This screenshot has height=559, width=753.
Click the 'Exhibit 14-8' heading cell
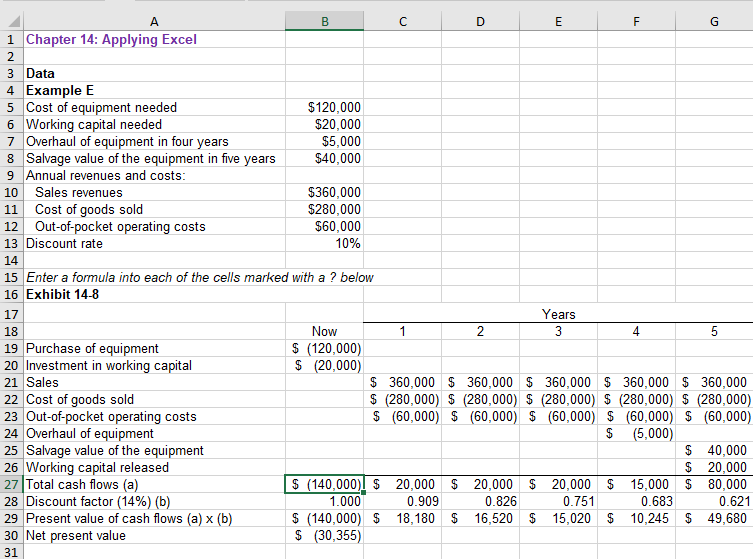154,294
